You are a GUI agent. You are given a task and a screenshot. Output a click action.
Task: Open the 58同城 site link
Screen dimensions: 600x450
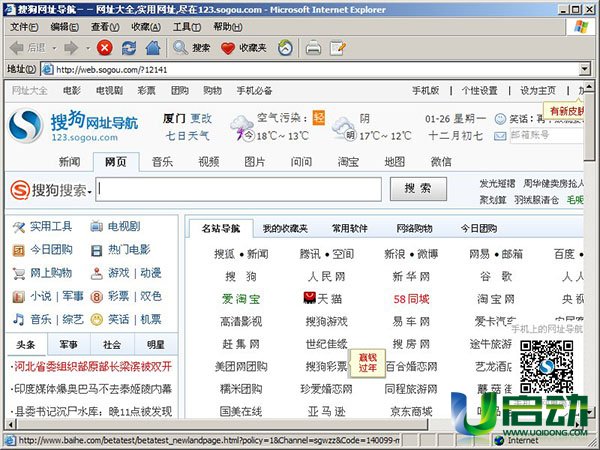(x=411, y=299)
